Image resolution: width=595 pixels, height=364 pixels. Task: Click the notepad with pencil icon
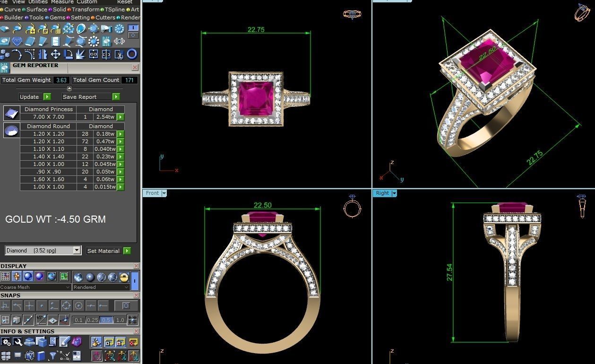tap(65, 341)
